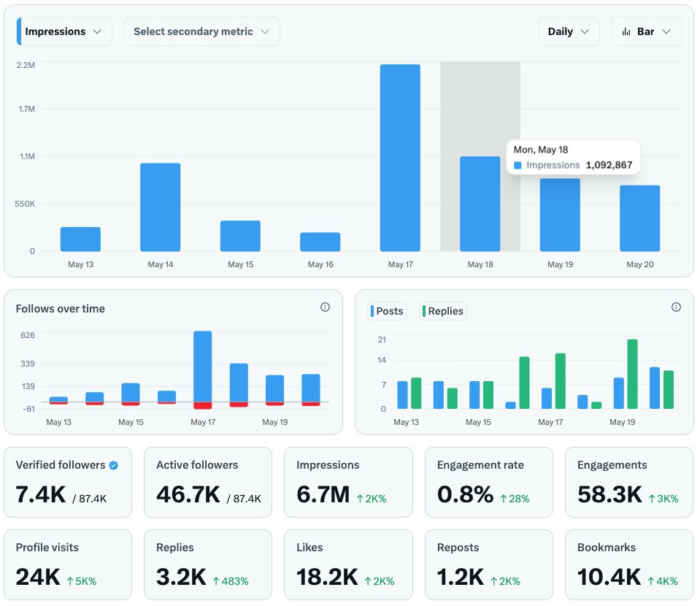
Task: Open the Verified followers 7.4K card
Action: coord(68,483)
